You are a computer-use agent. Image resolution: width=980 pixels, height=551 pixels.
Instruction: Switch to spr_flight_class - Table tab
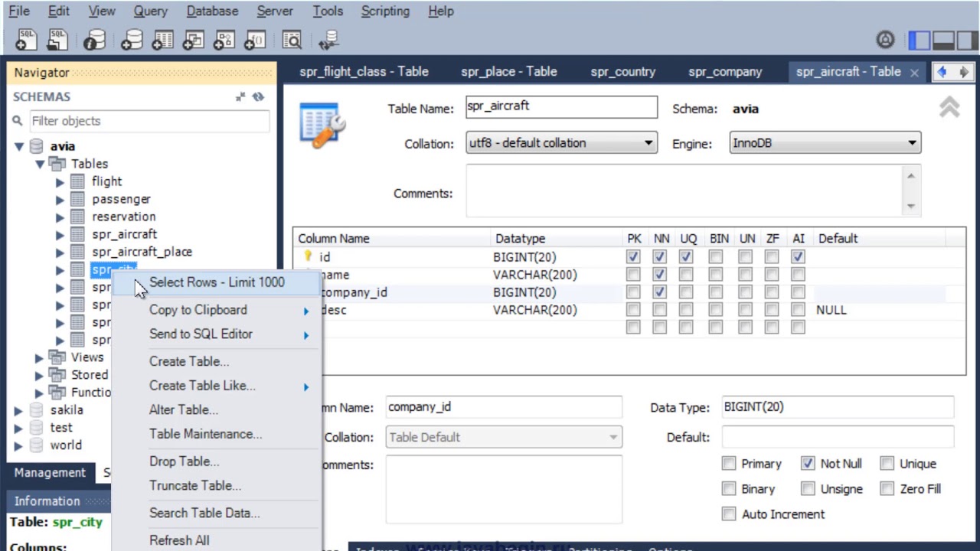364,72
